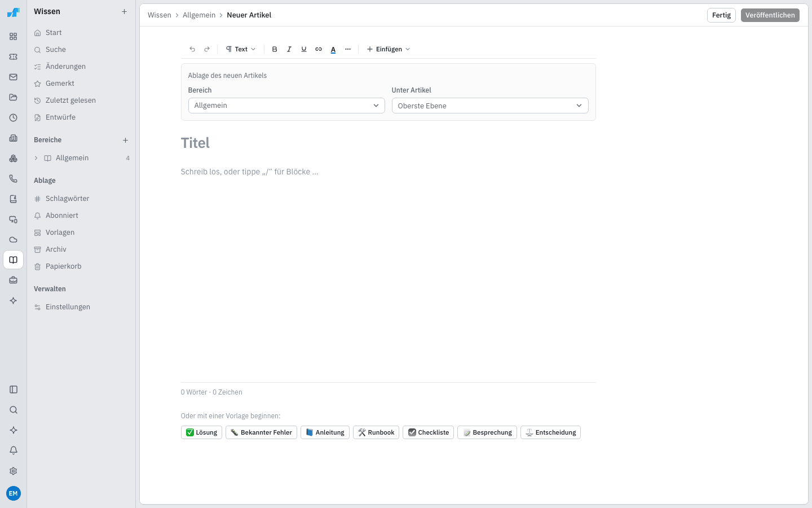Open Suche in Wissen sidebar
Screen dimensions: 812x508
pos(81,50)
